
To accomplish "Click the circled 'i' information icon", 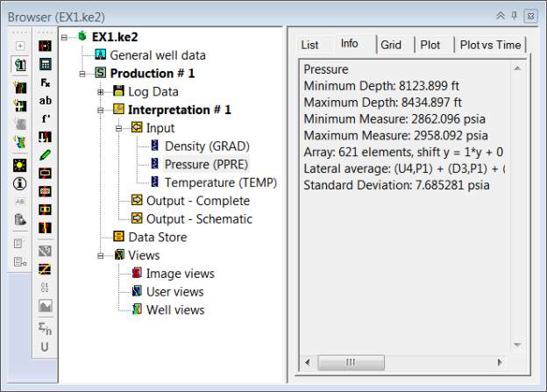I will (x=20, y=183).
